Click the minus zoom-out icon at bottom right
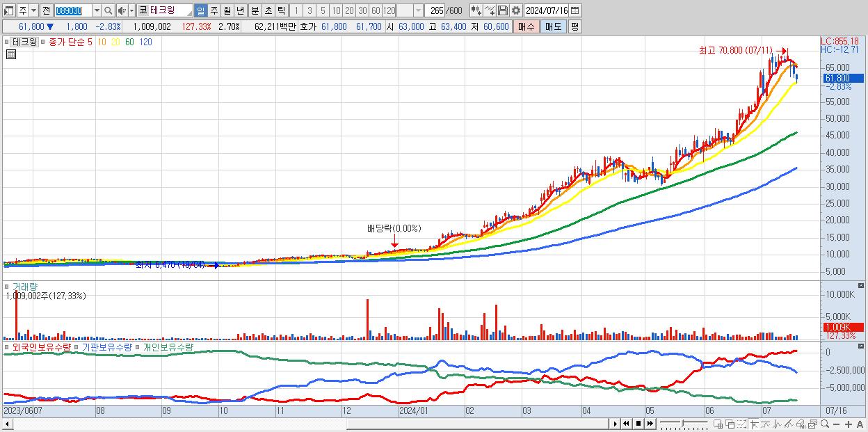868x432 pixels. coord(836,424)
